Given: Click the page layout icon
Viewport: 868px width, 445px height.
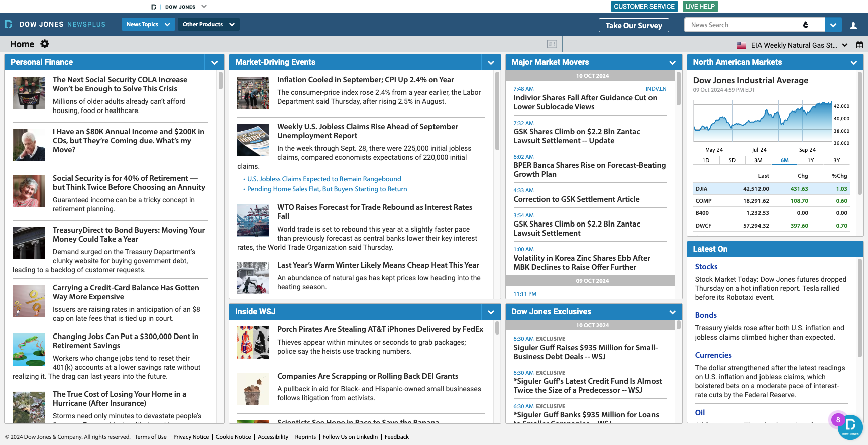Looking at the screenshot, I should (552, 44).
